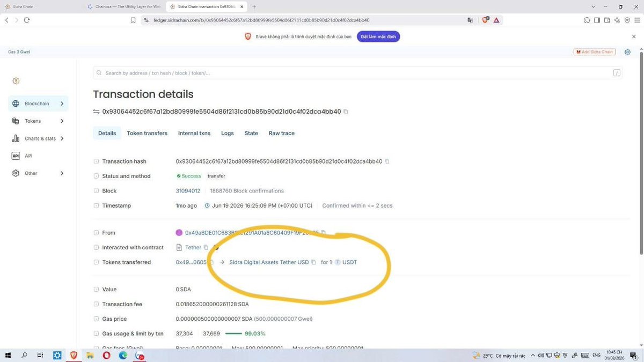
Task: Open the Sidra Digital Assets Tether USD link
Action: pyautogui.click(x=269, y=262)
